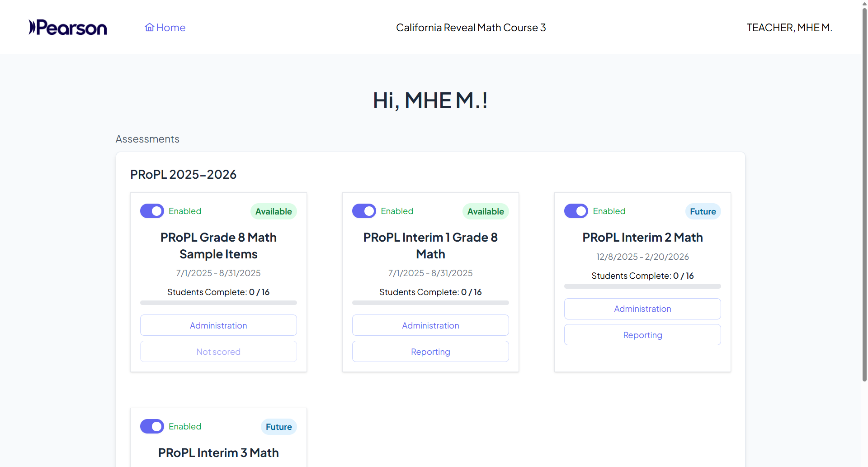Click the Future badge on Interim 3 Math card
Screen dimensions: 868x467
(278, 427)
